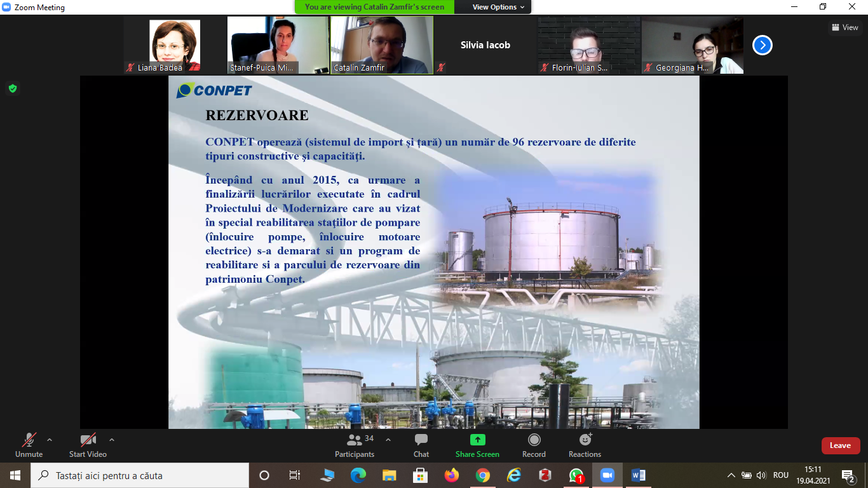The image size is (868, 488).
Task: Click battery icon in system tray
Action: (x=747, y=475)
